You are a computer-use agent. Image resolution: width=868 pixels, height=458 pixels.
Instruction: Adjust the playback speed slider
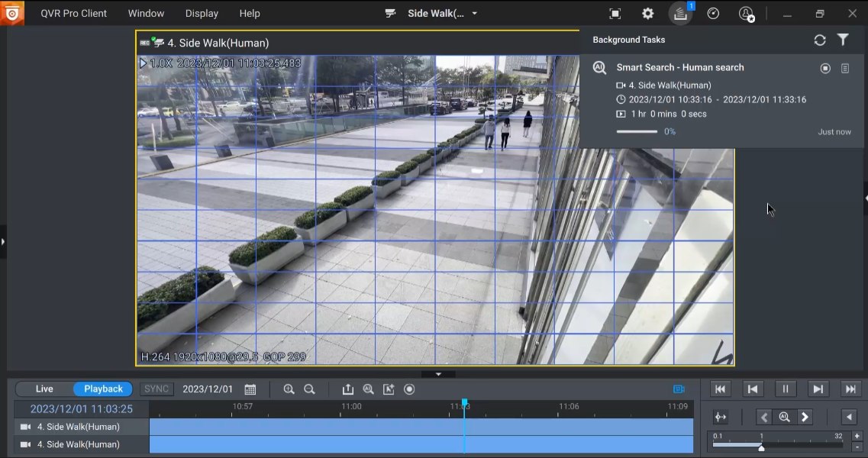tap(761, 447)
